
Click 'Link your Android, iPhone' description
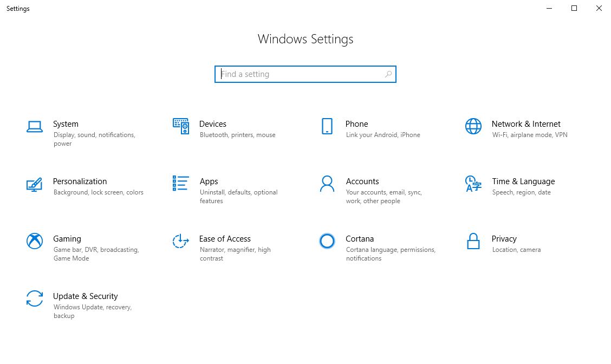[x=383, y=135]
